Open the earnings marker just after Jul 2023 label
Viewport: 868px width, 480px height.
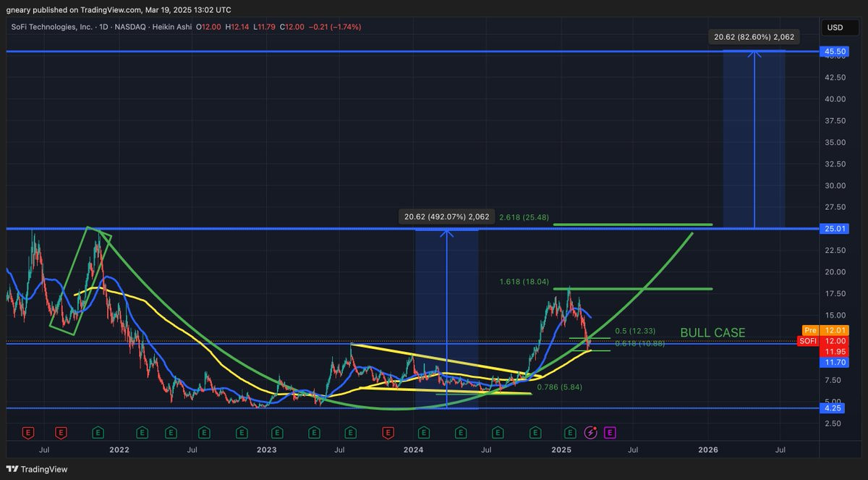pos(351,432)
